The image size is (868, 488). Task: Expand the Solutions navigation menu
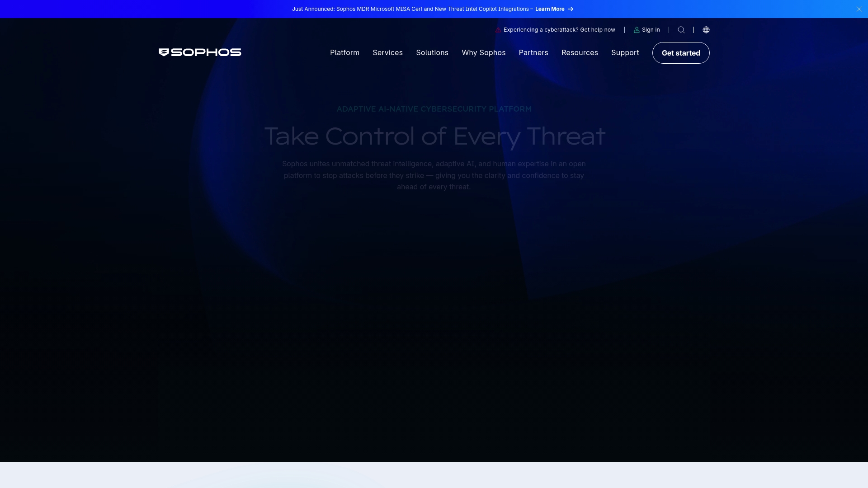point(432,53)
